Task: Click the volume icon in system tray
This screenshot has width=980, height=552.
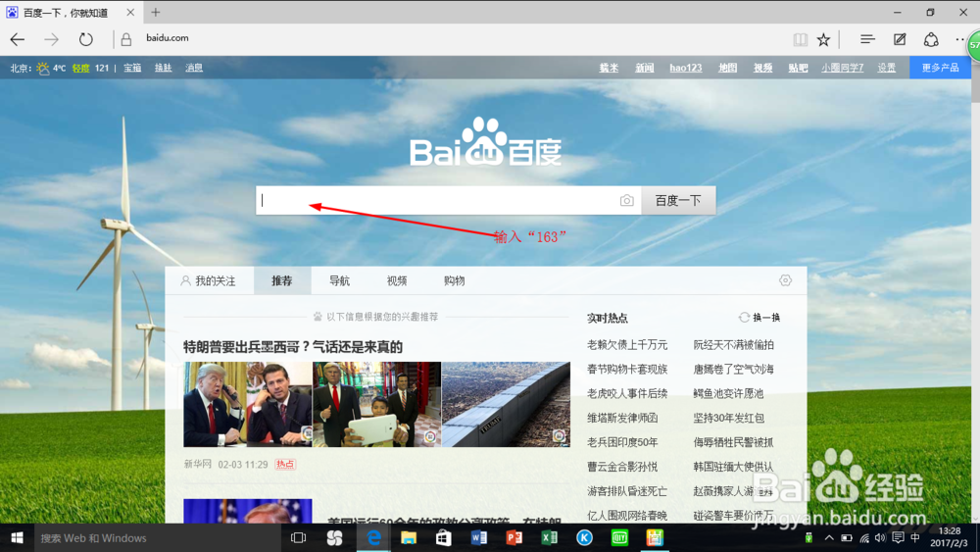Action: click(x=881, y=537)
